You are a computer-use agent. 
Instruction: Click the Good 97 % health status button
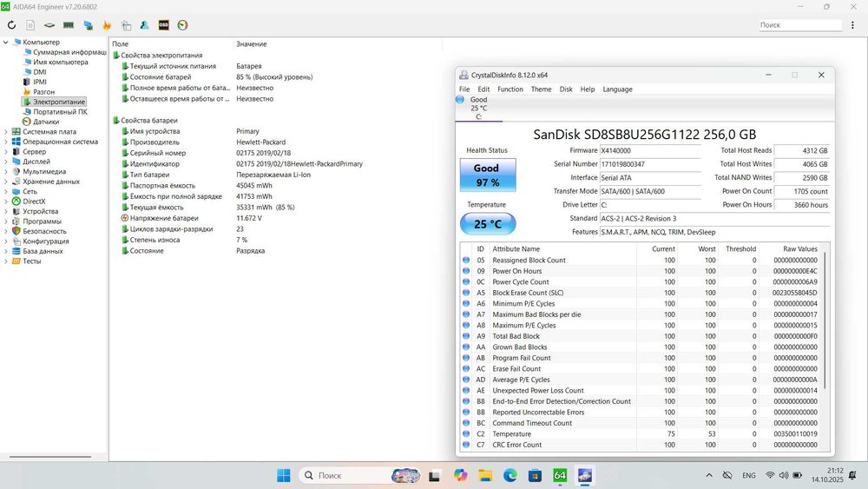pos(488,175)
